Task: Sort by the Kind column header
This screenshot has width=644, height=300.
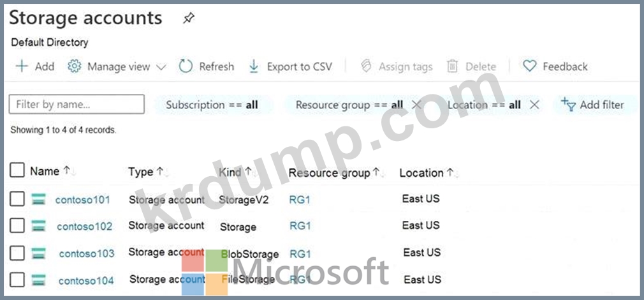Action: [x=230, y=172]
